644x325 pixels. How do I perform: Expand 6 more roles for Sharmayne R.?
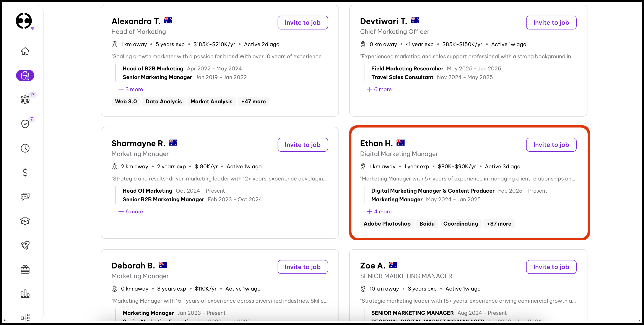pos(130,211)
